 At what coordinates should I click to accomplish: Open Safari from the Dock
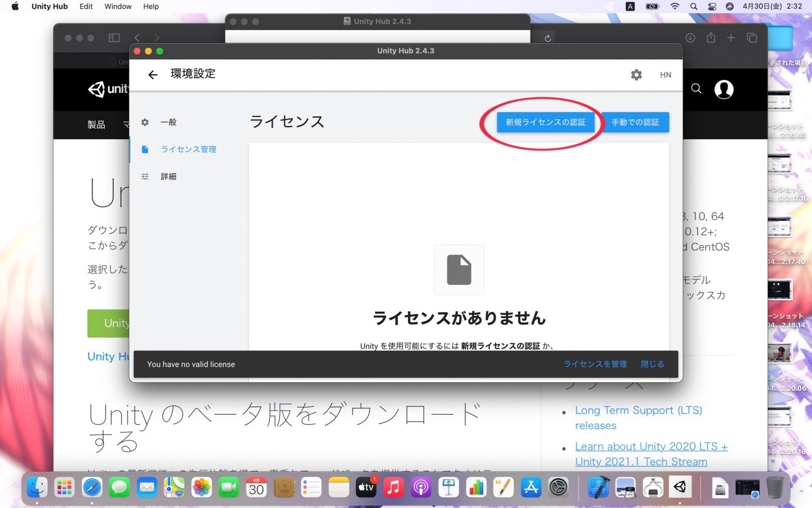[x=92, y=487]
